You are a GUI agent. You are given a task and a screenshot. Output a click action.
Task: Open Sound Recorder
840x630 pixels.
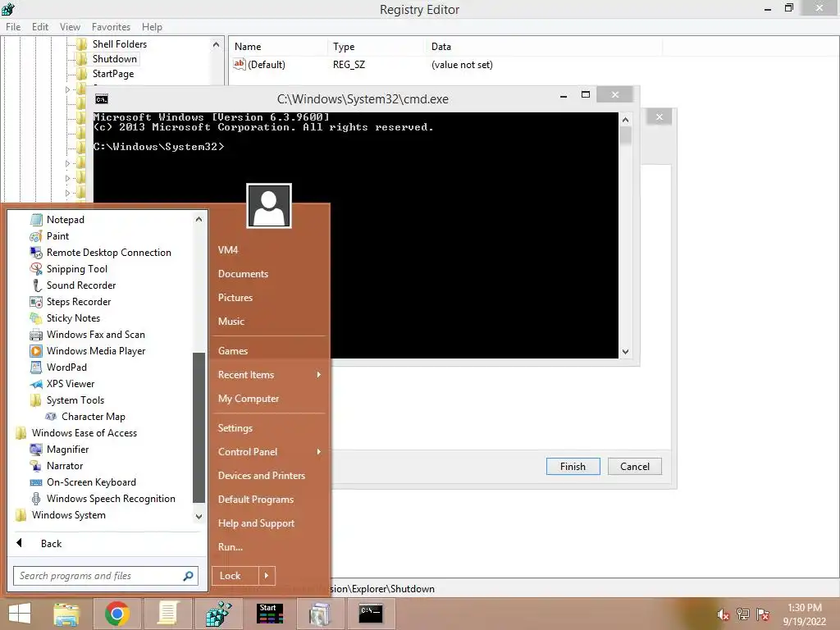click(81, 285)
